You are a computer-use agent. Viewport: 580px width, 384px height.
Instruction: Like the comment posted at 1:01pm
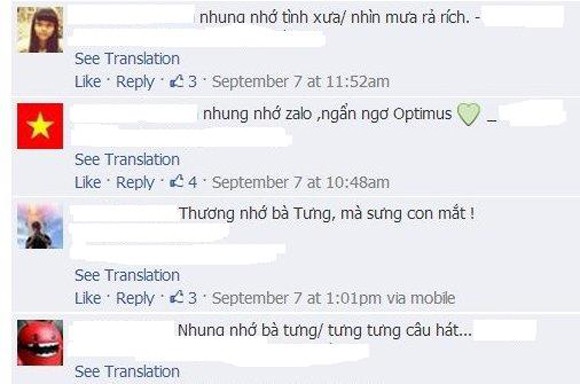pos(88,298)
